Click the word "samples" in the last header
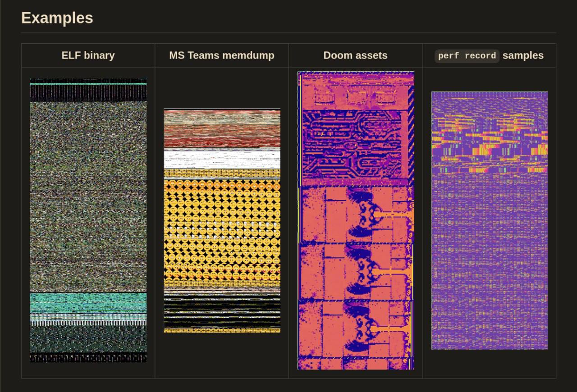This screenshot has height=392, width=577. pos(523,55)
